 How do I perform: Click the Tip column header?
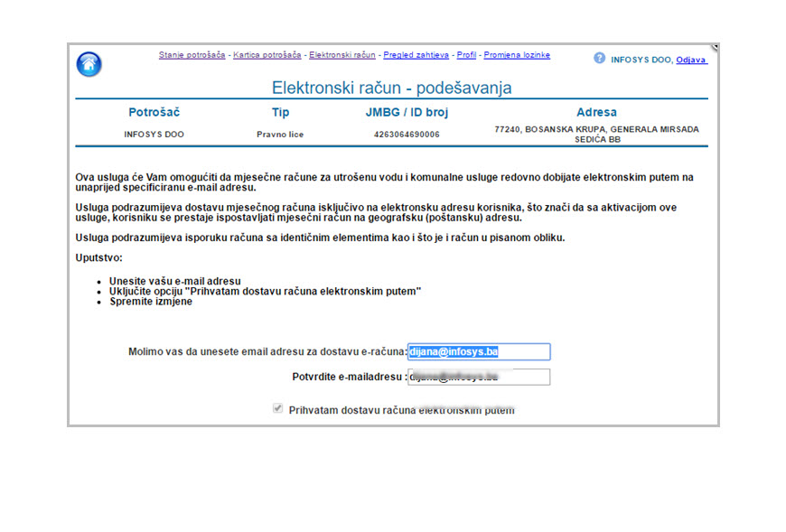point(281,112)
